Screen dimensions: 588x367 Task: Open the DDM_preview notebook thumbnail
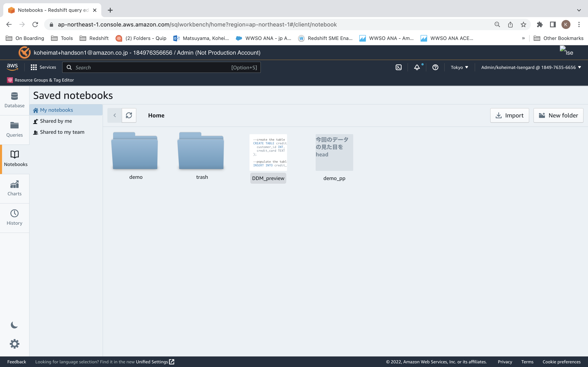(268, 153)
